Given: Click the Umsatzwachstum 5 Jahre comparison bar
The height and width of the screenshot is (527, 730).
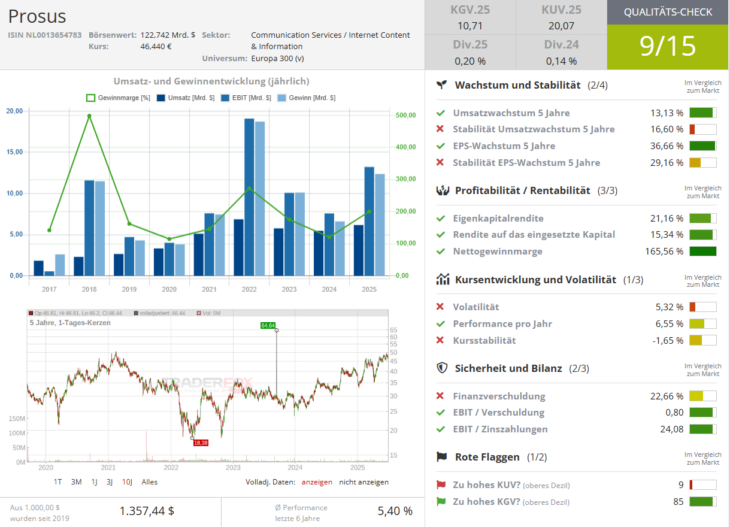Looking at the screenshot, I should tap(703, 113).
